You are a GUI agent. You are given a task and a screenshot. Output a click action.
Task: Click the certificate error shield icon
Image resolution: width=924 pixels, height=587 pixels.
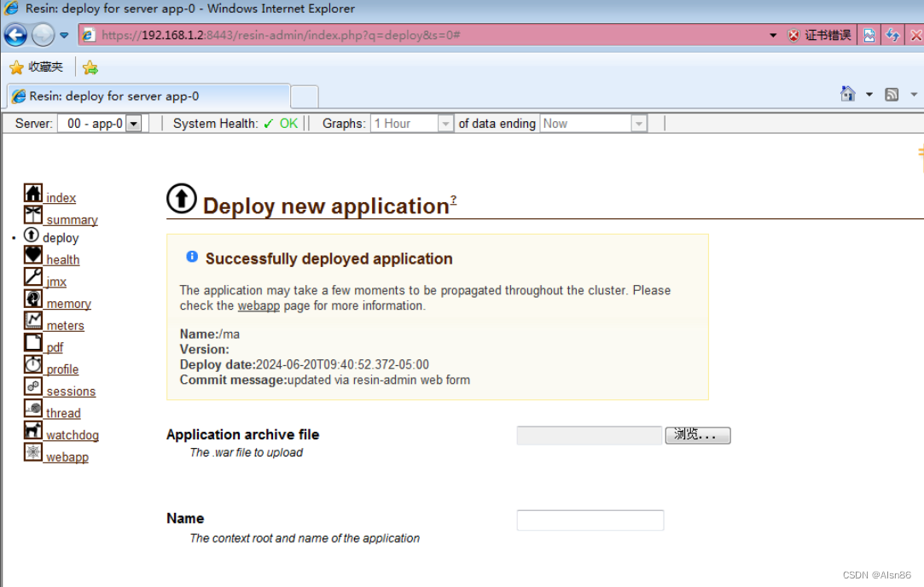pyautogui.click(x=793, y=35)
